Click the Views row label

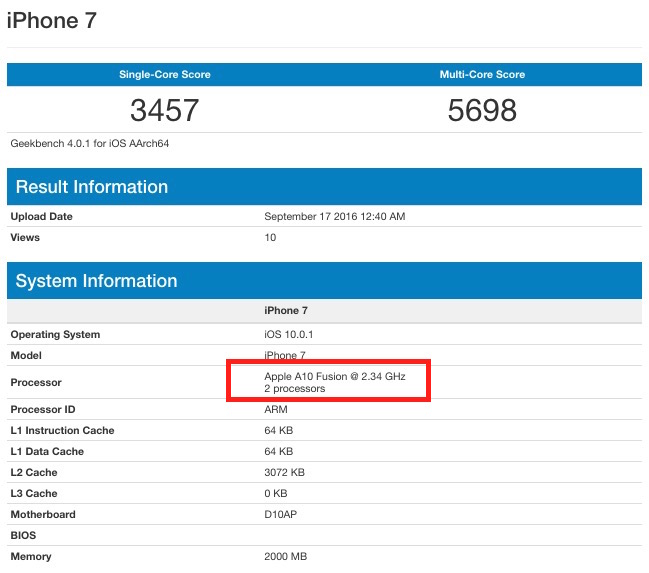click(25, 238)
